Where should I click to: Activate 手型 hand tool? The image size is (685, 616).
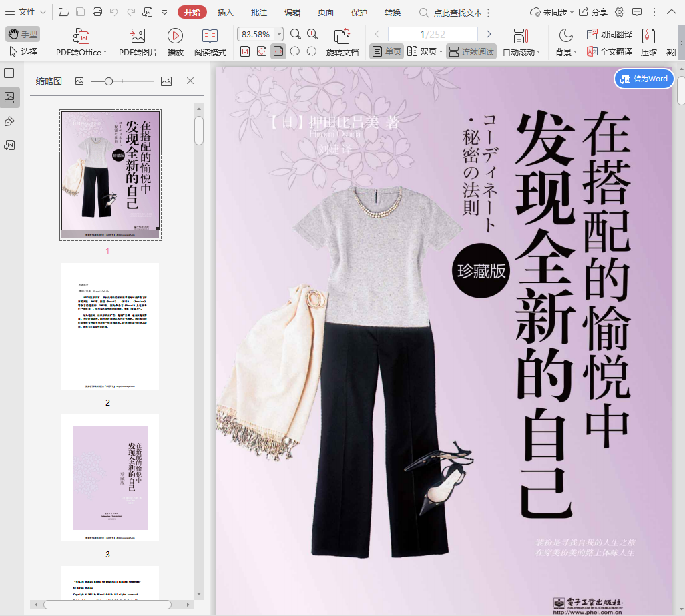pyautogui.click(x=23, y=34)
